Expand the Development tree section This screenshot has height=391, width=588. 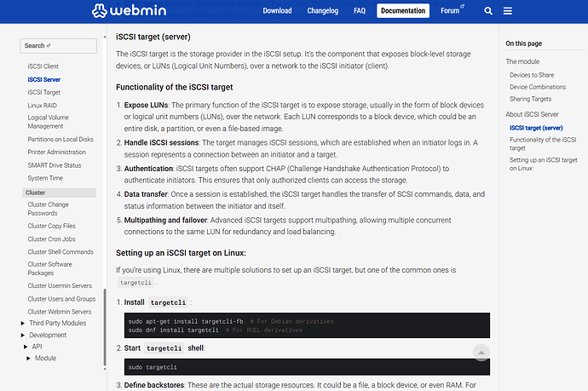pos(21,335)
